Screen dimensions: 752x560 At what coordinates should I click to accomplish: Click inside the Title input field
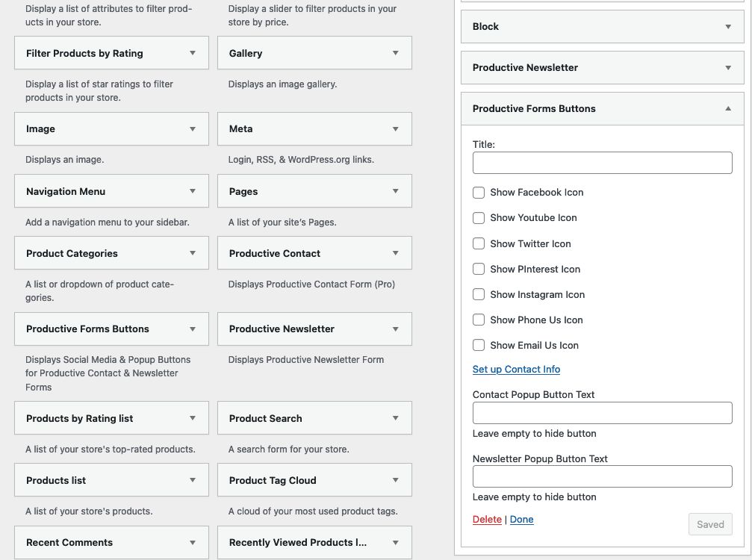click(x=602, y=163)
